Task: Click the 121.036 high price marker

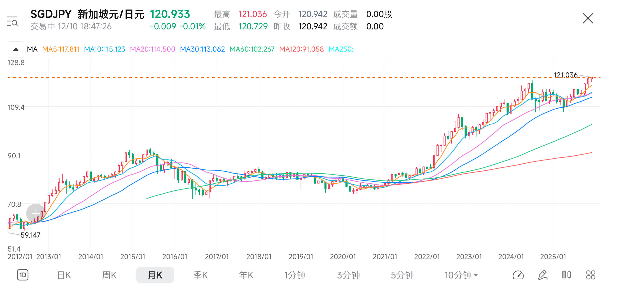Action: click(x=565, y=75)
